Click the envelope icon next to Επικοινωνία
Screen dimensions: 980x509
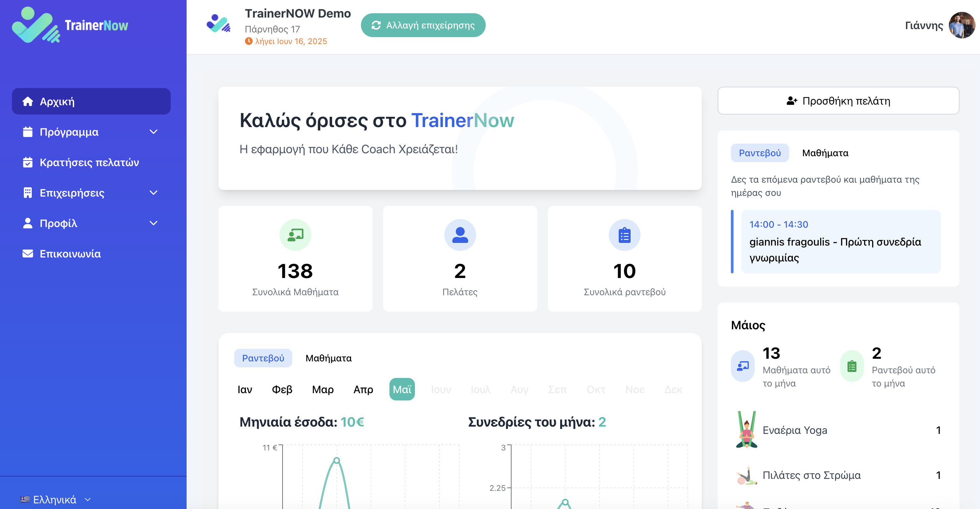pyautogui.click(x=28, y=254)
